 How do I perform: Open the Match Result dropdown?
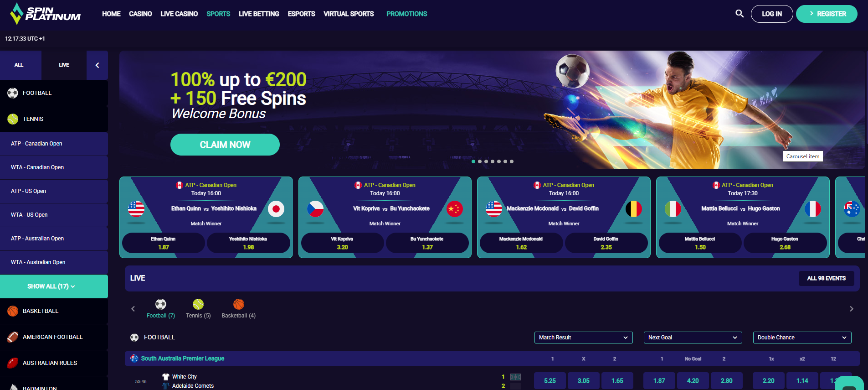tap(583, 338)
